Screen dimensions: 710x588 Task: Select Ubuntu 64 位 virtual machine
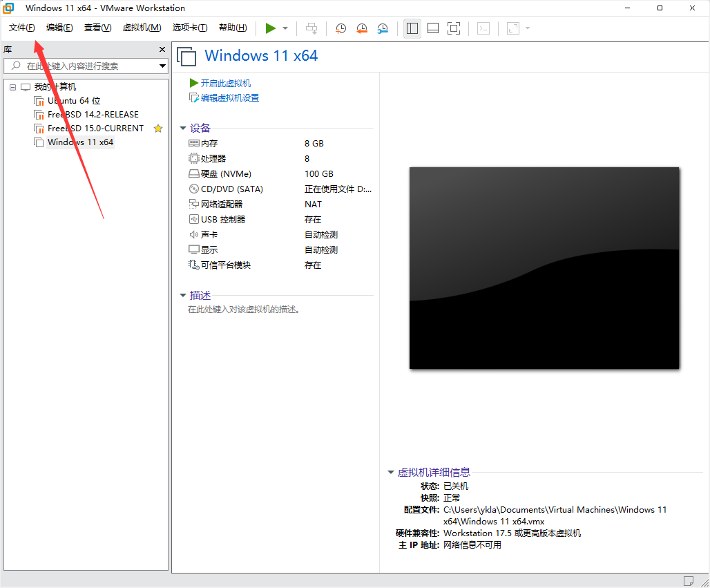[x=74, y=101]
